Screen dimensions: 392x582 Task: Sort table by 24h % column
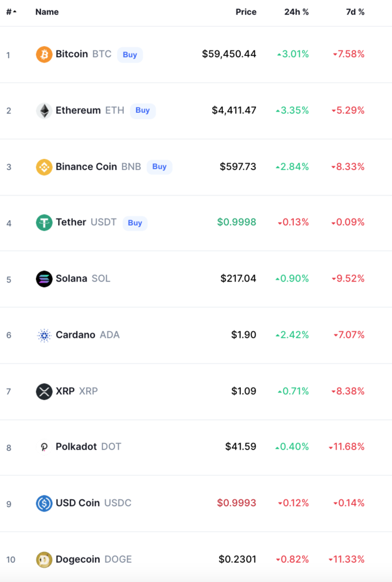(x=296, y=12)
